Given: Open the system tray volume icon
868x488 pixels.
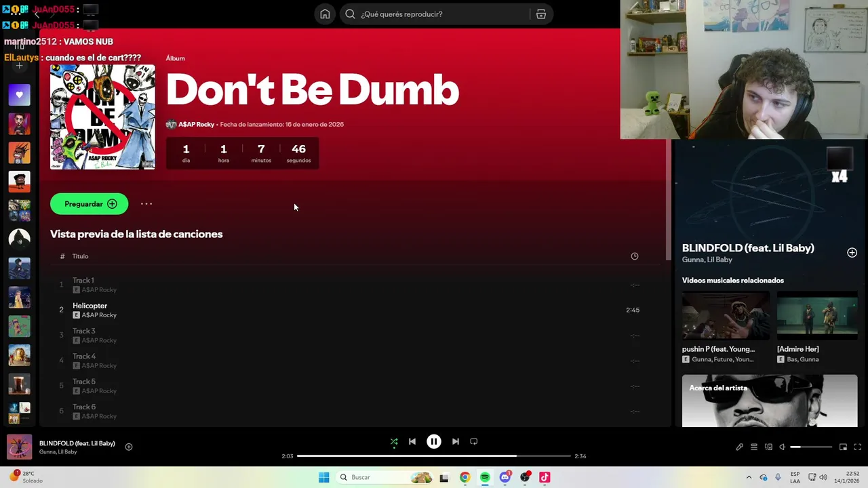Looking at the screenshot, I should click(823, 477).
